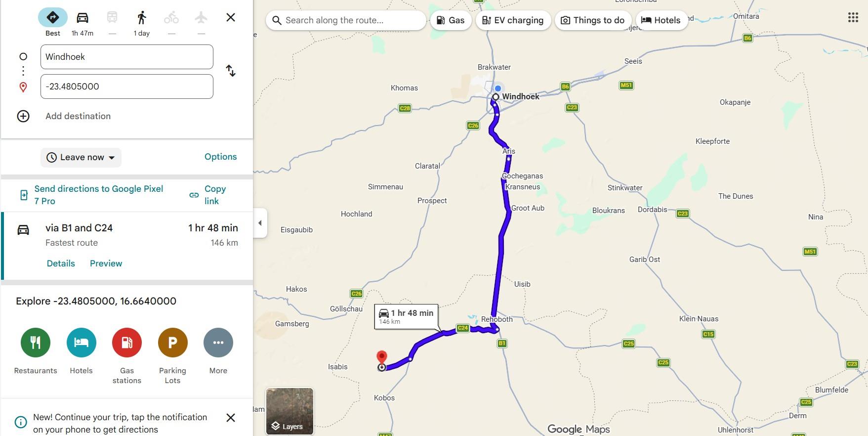Open the Leave now dropdown
The height and width of the screenshot is (436, 868).
coord(81,158)
